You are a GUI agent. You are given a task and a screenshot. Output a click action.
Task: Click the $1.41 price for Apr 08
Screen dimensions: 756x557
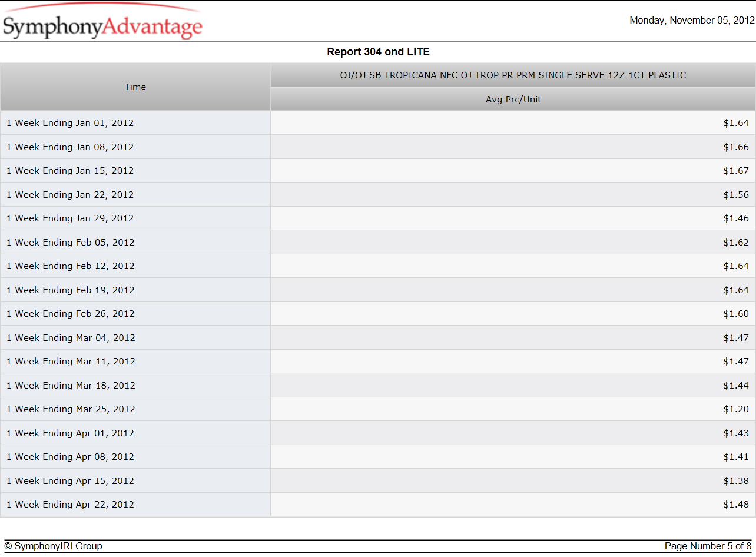(736, 457)
